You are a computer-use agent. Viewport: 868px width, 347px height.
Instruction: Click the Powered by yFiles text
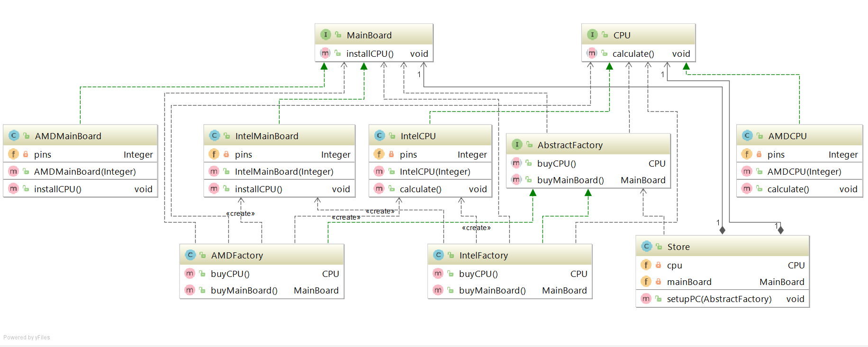tap(27, 338)
